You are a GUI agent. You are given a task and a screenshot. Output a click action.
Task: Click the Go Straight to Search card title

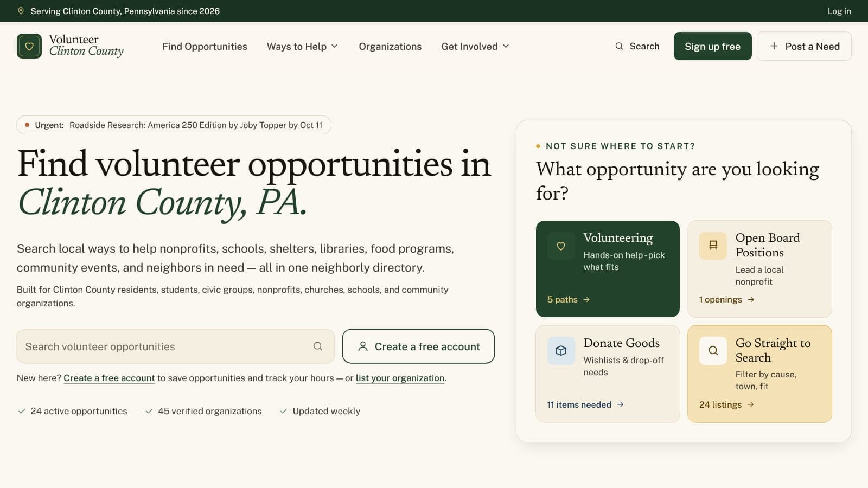(773, 350)
